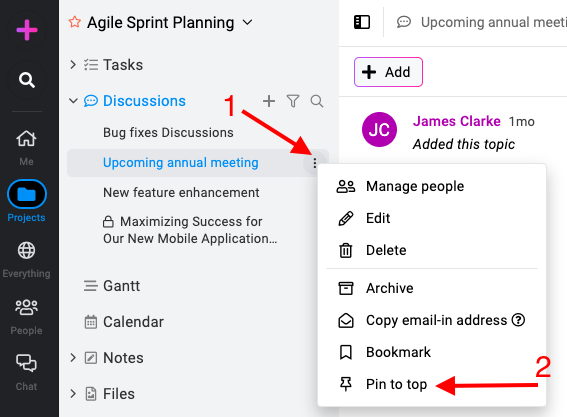This screenshot has height=417, width=567.
Task: Expand the Notes section
Action: 73,358
